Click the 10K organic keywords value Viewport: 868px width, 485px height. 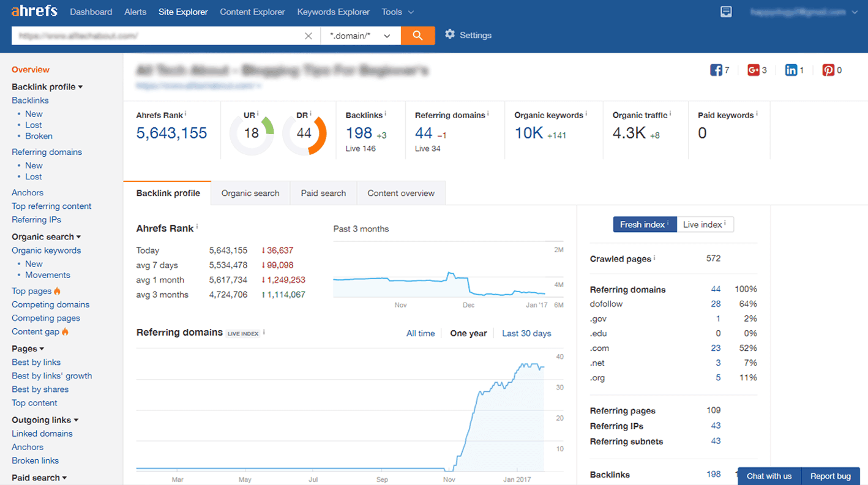[x=529, y=133]
